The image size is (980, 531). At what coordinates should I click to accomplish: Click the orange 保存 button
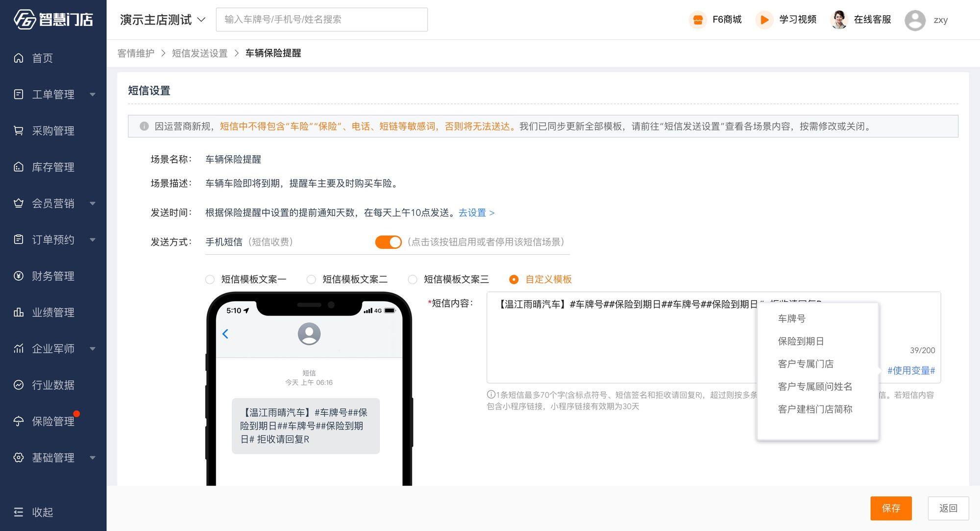pyautogui.click(x=891, y=508)
